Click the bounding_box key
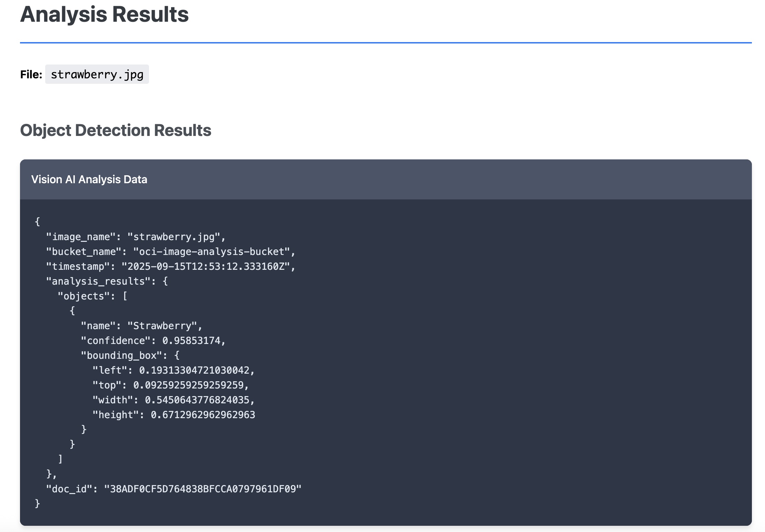The image size is (765, 532). (121, 356)
